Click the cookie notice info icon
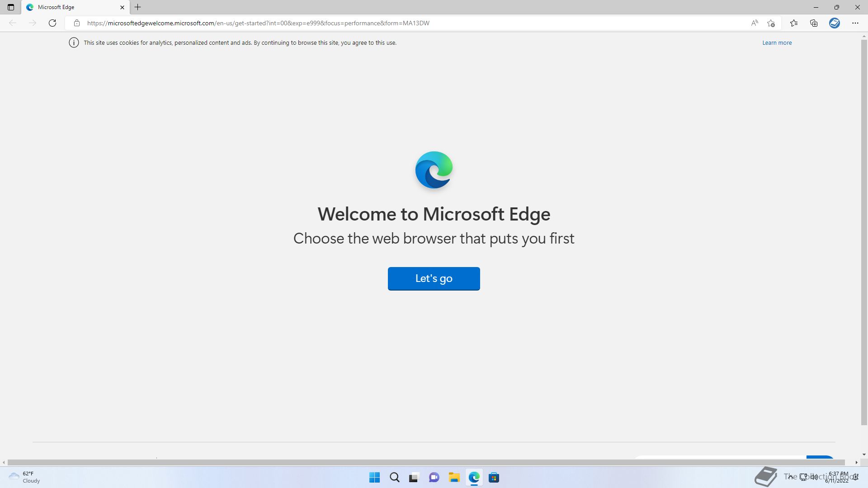The image size is (868, 488). (74, 42)
